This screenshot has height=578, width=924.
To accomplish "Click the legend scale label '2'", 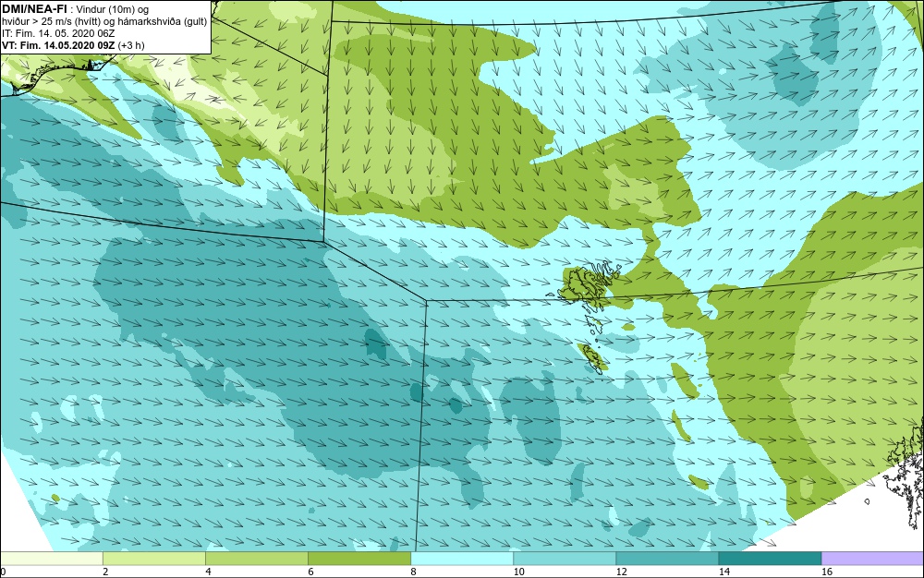I will pyautogui.click(x=105, y=572).
